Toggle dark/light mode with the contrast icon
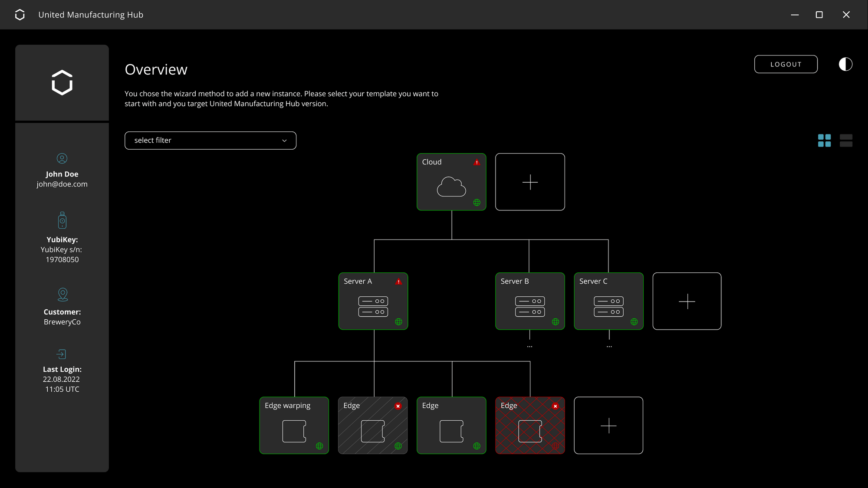 845,64
